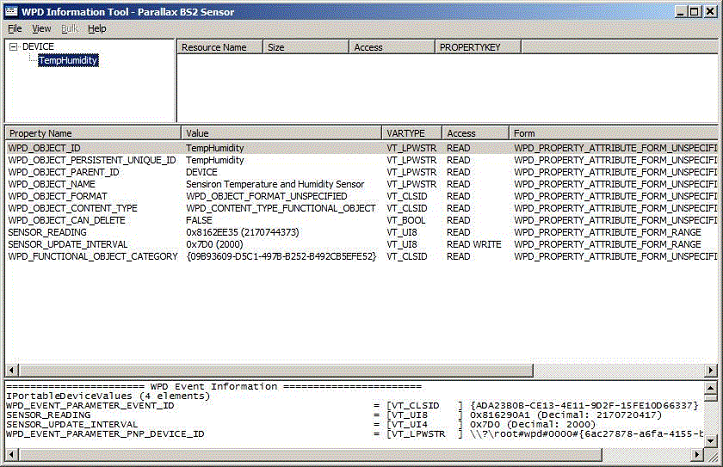The image size is (723, 467).
Task: Click the Value column header
Action: [281, 133]
